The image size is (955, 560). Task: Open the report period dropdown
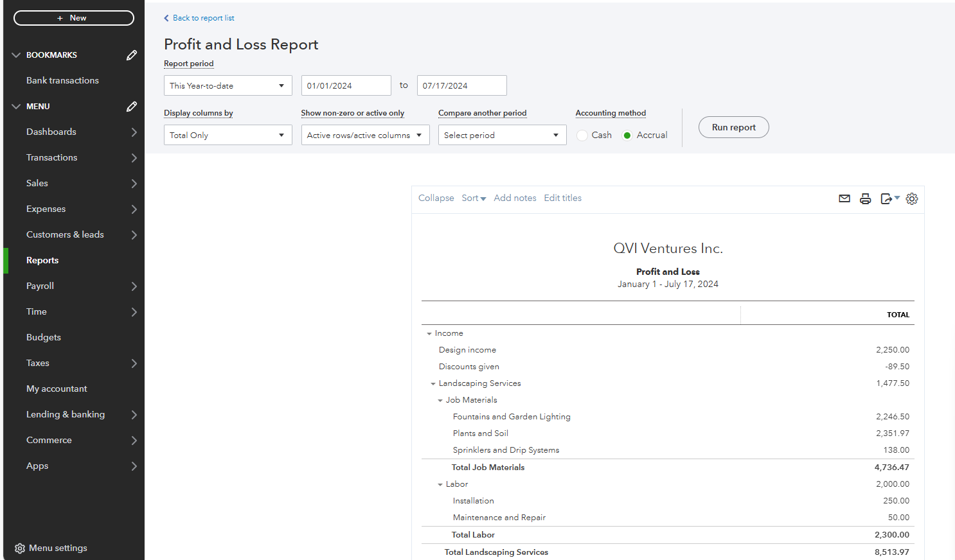(x=228, y=85)
